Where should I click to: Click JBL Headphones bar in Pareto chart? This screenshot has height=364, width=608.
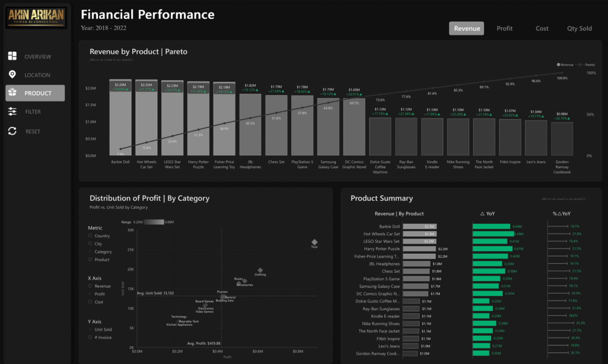[250, 125]
